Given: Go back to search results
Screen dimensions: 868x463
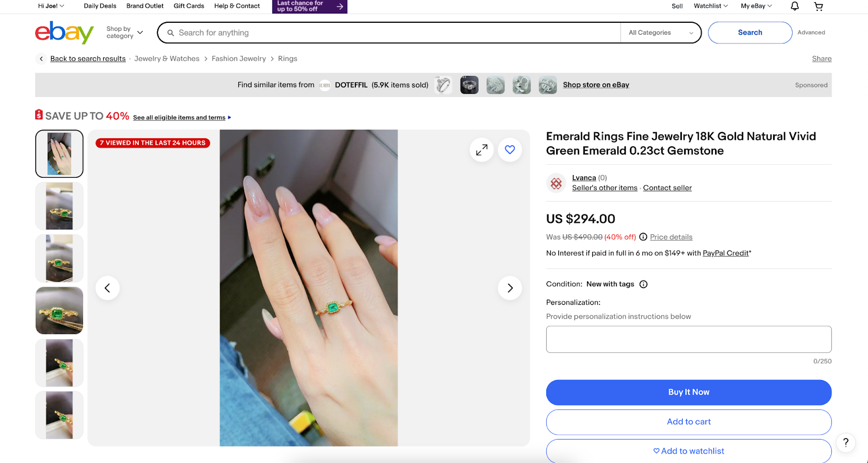Looking at the screenshot, I should coord(88,59).
